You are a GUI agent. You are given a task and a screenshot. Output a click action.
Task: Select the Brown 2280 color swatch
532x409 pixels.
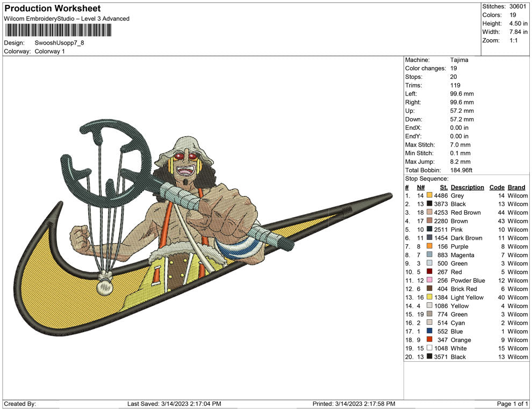point(429,221)
